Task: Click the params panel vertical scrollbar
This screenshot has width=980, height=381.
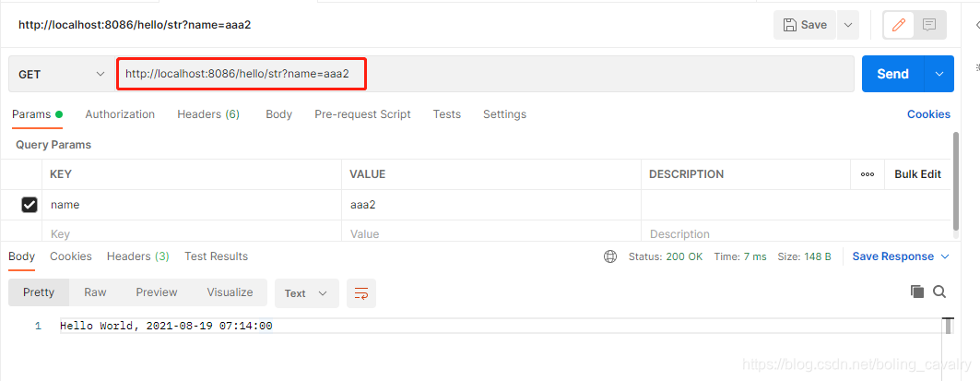Action: pyautogui.click(x=955, y=182)
